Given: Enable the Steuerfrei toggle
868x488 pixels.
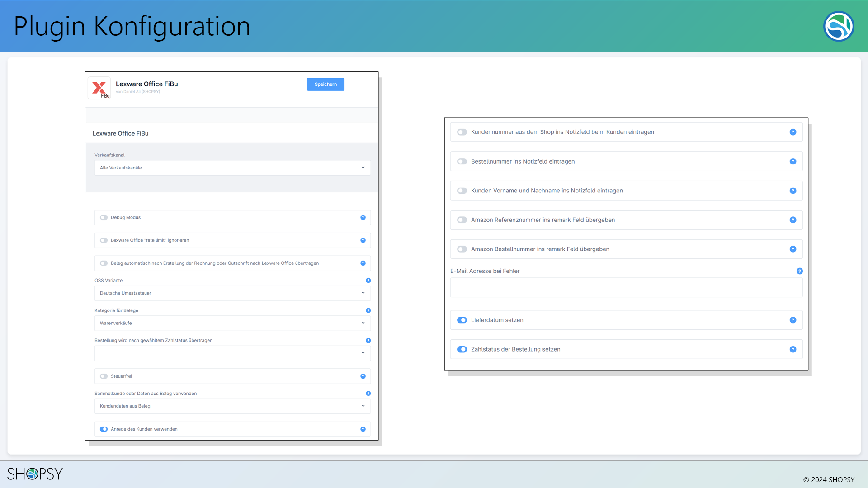Looking at the screenshot, I should (x=104, y=376).
